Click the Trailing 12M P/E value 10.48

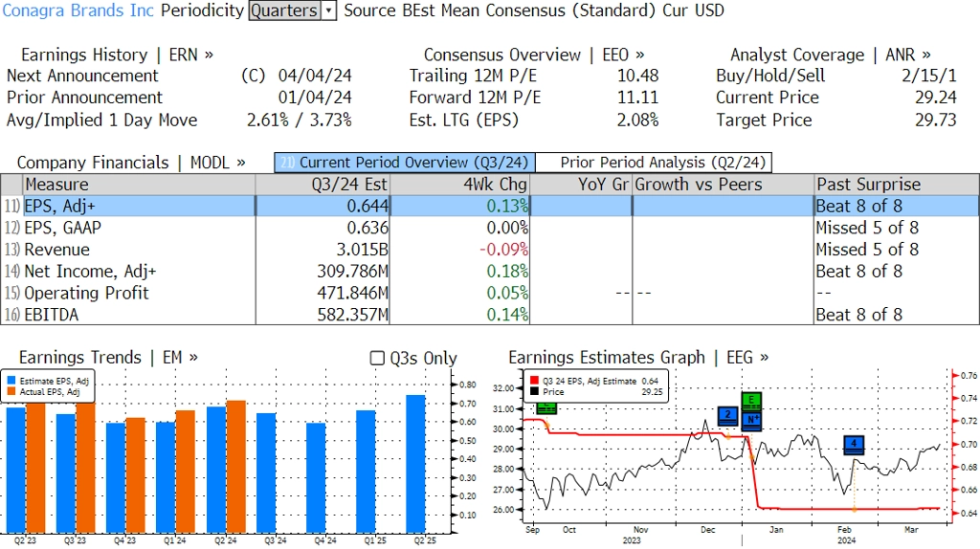[x=638, y=76]
